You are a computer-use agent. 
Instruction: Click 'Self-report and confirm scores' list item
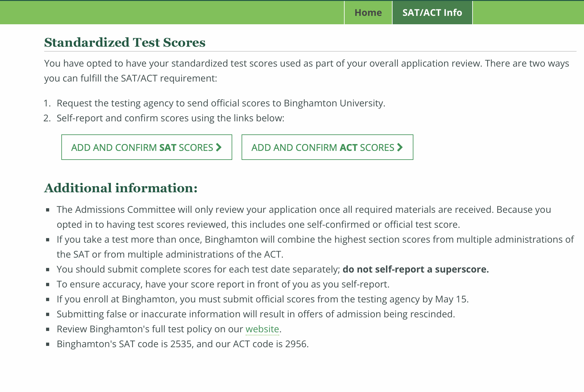coord(171,118)
